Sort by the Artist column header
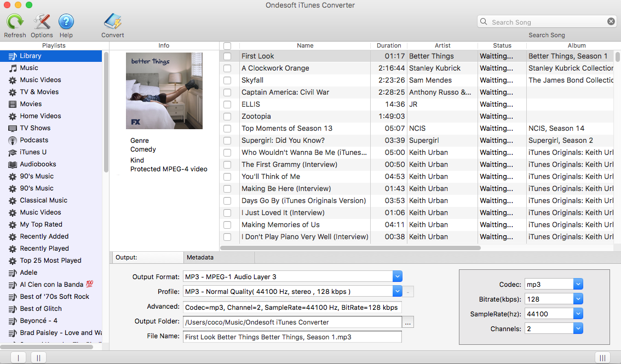Image resolution: width=621 pixels, height=364 pixels. [x=442, y=45]
